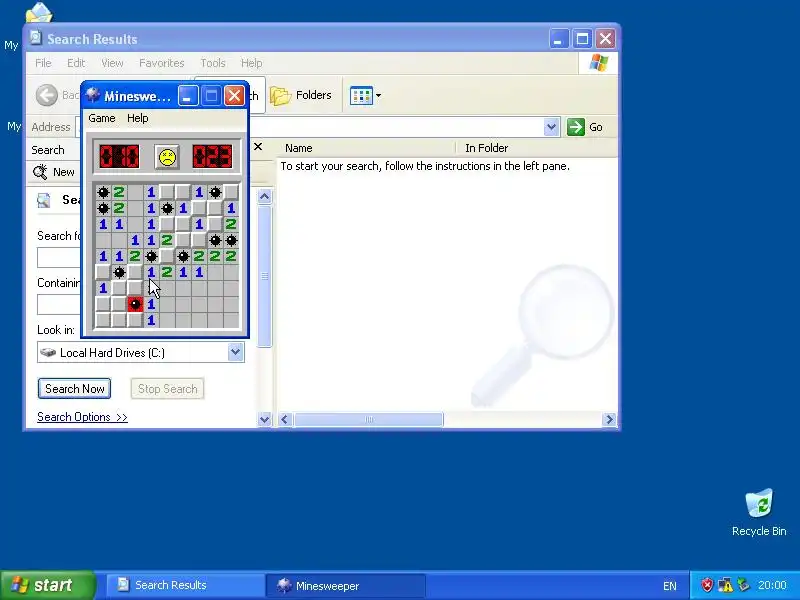Click the Back arrow in Search Results toolbar

47,95
